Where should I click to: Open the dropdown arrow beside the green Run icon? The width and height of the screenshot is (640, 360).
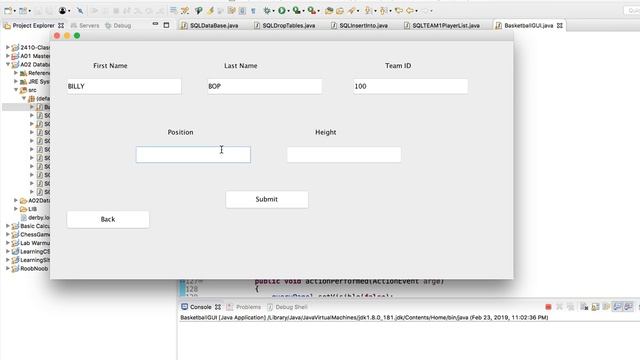coord(289,11)
